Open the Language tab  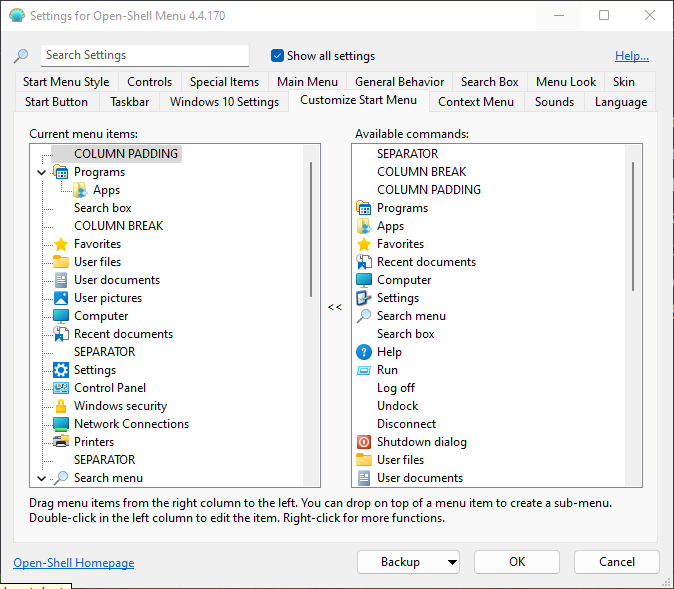pyautogui.click(x=621, y=102)
